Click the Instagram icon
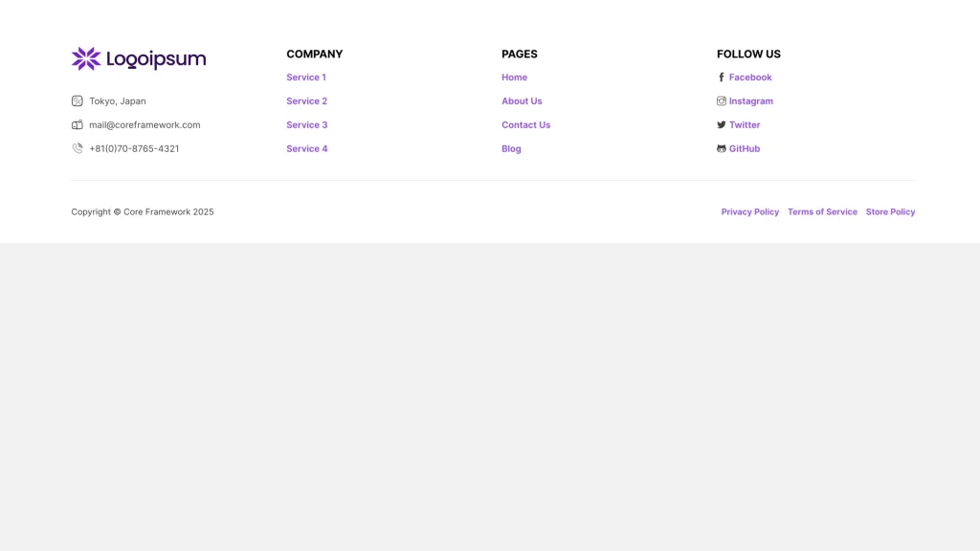The image size is (980, 551). pos(722,101)
